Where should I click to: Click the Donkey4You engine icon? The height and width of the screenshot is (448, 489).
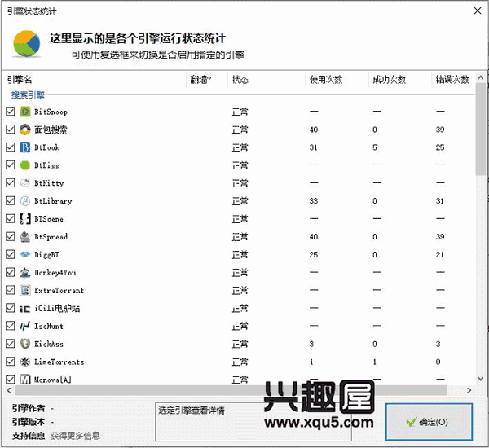(25, 273)
